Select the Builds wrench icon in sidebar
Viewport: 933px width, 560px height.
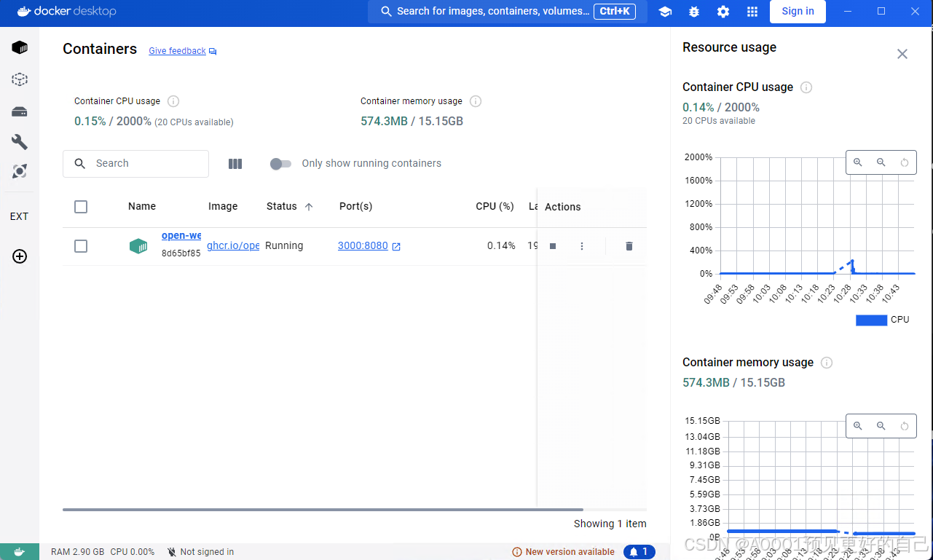pos(19,141)
